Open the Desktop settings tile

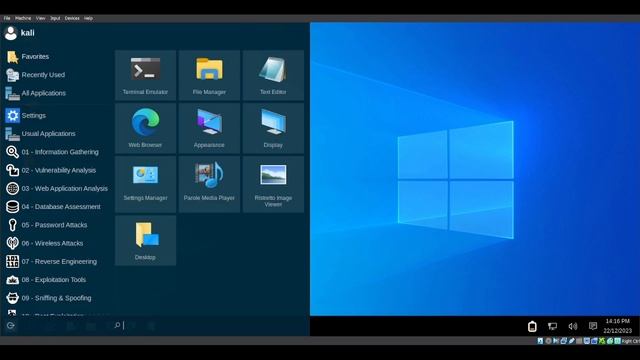145,240
